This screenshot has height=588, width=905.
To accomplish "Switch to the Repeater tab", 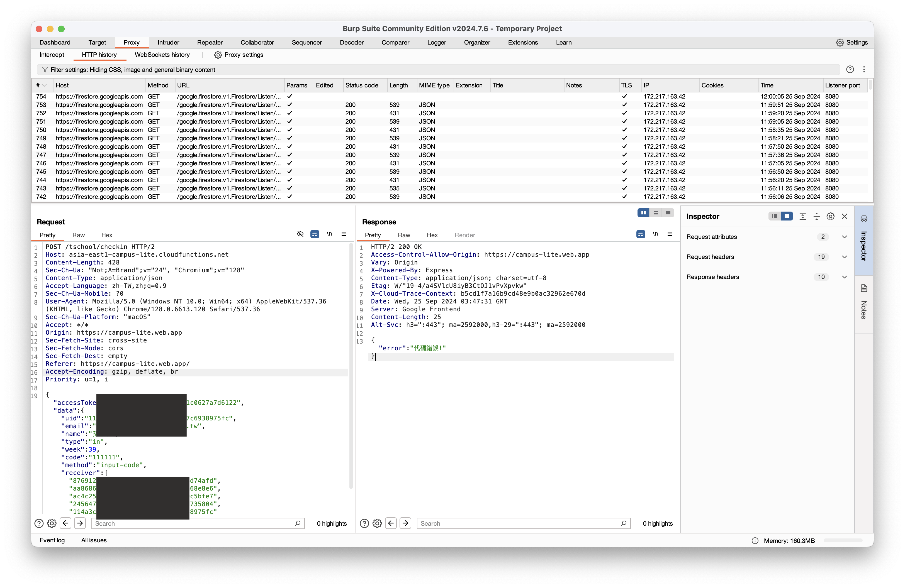I will pos(210,43).
